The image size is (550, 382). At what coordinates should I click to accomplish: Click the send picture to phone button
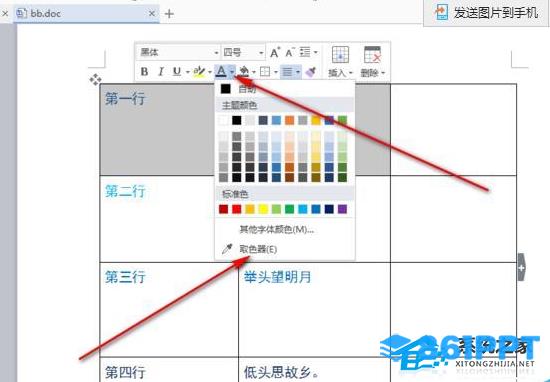click(x=486, y=13)
